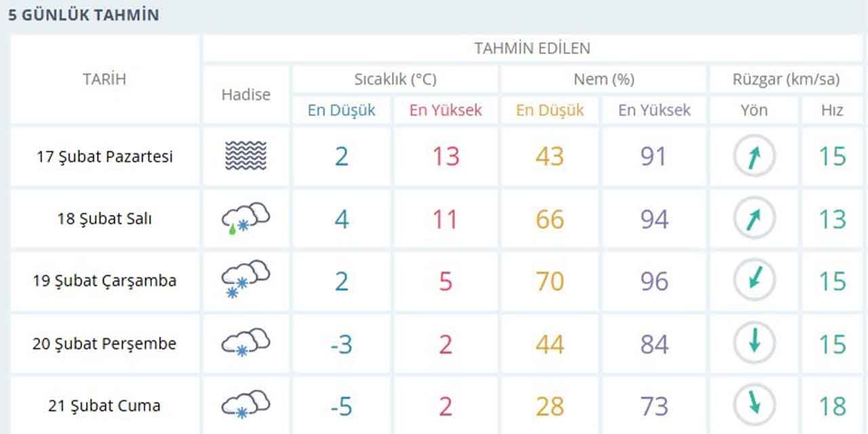Click the wind direction arrow for 20 Şubat
868x434 pixels.
point(754,344)
